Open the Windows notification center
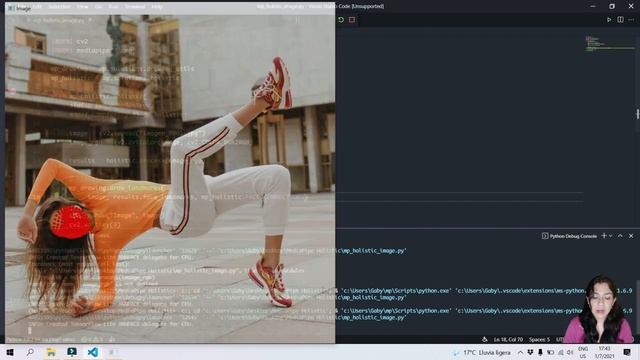 tap(627, 352)
